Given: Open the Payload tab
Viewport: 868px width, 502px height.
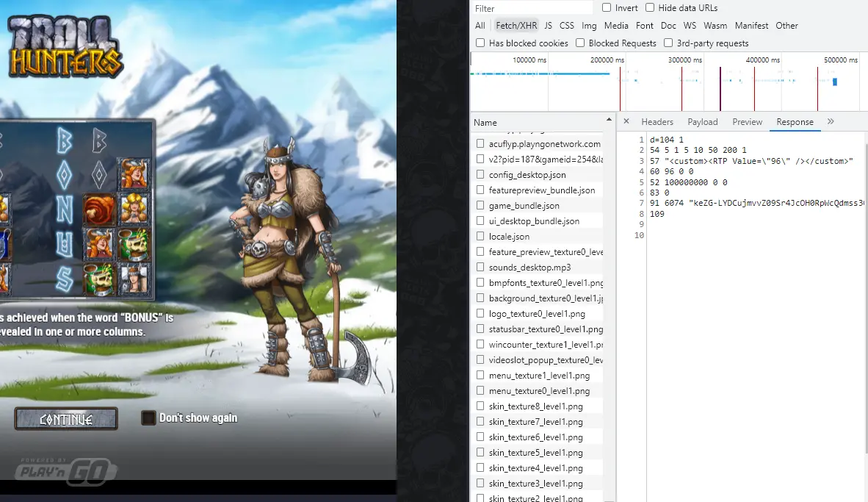Looking at the screenshot, I should 703,122.
